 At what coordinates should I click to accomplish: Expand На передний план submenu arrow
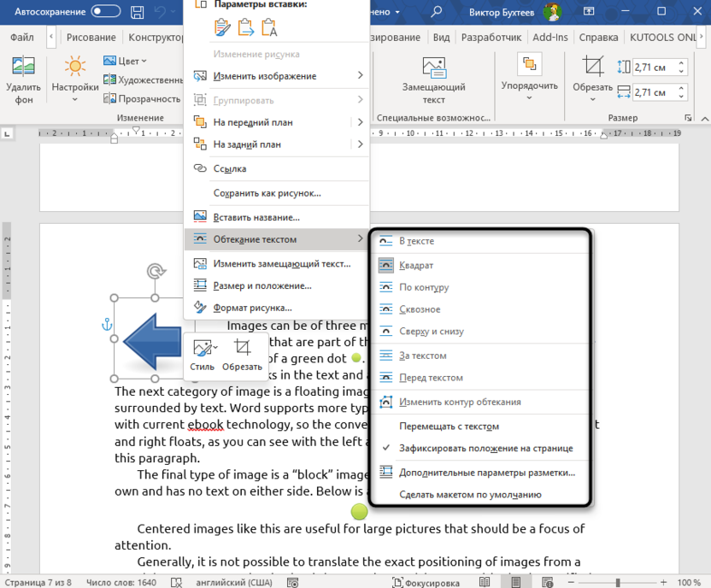pyautogui.click(x=360, y=122)
